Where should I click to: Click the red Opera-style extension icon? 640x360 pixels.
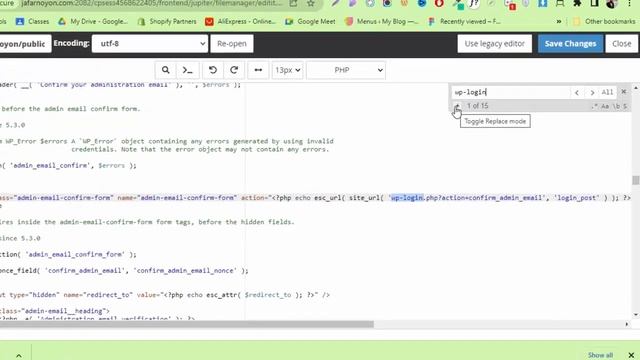point(439,4)
